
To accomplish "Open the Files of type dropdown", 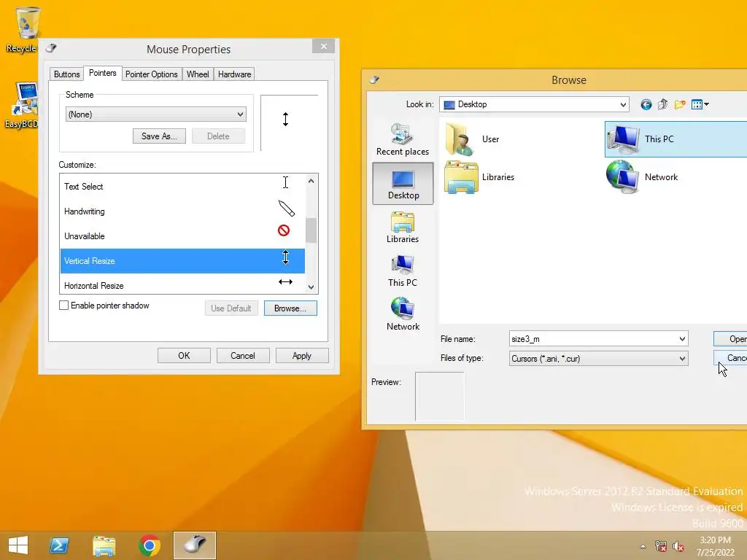I will [598, 359].
